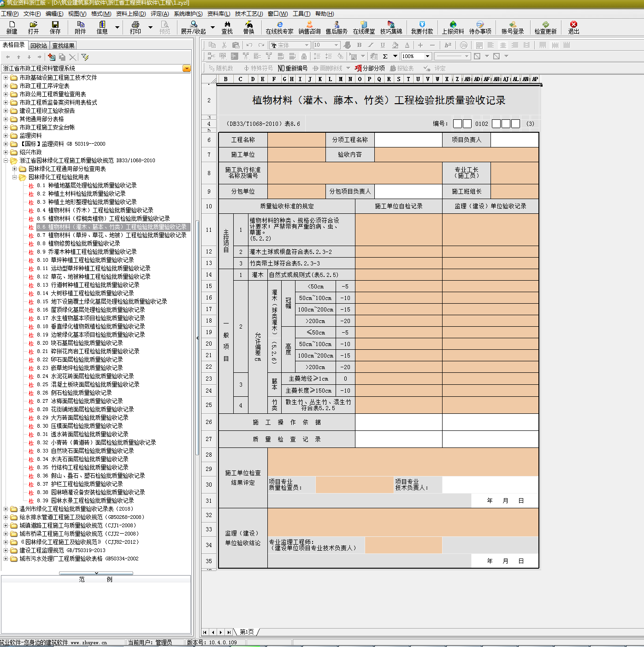
Task: Click the 检查更新 icon
Action: 546,27
